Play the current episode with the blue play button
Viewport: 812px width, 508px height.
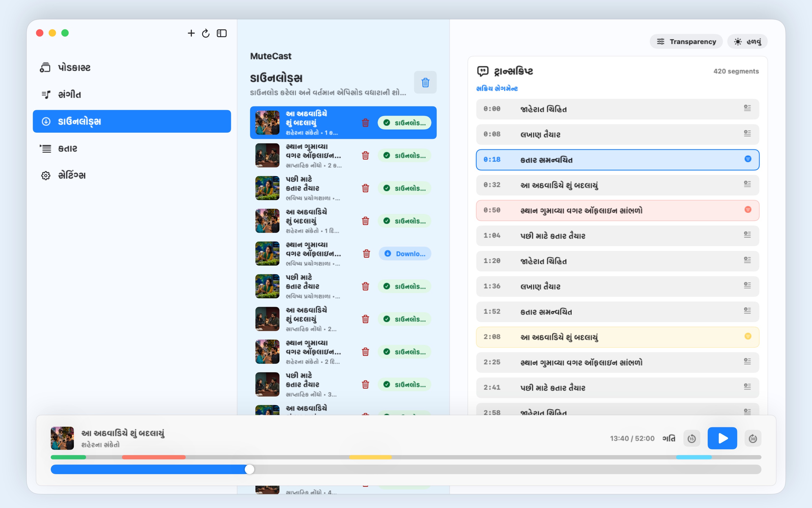pos(722,438)
